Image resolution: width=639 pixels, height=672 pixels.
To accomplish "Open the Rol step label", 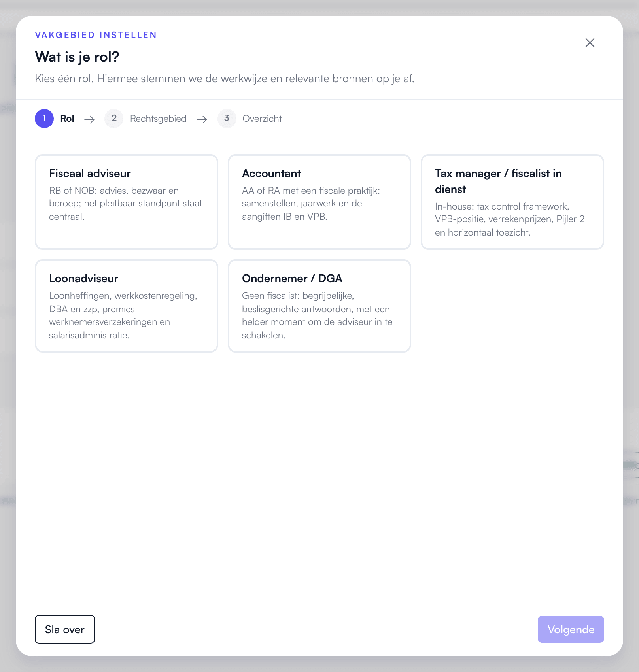I will coord(67,119).
